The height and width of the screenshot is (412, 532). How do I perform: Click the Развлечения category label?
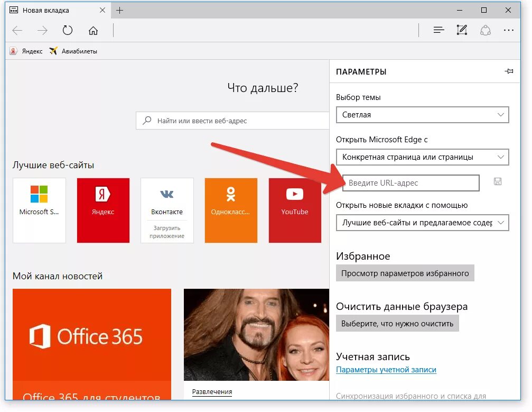point(212,391)
